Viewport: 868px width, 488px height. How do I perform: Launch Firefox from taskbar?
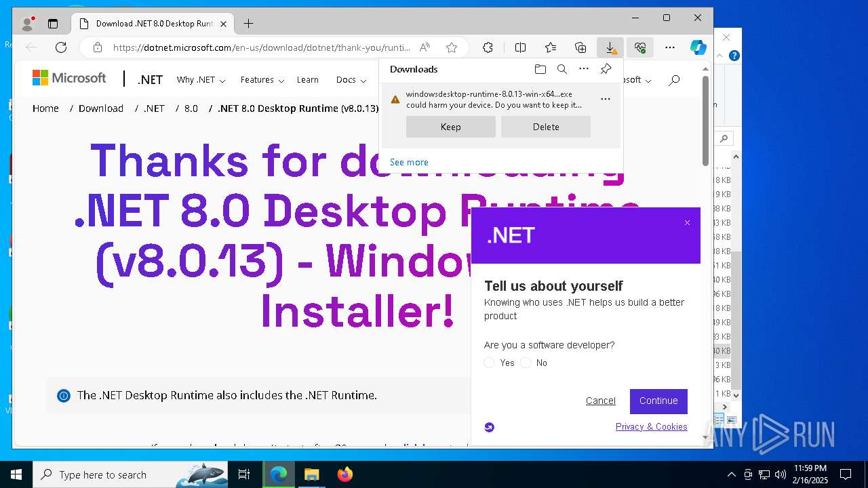(344, 474)
